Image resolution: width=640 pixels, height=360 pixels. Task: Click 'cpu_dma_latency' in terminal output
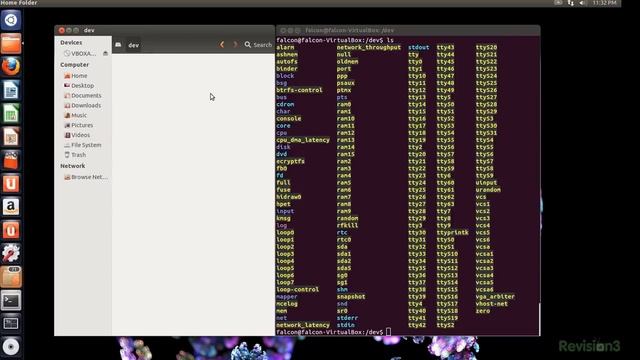(303, 140)
